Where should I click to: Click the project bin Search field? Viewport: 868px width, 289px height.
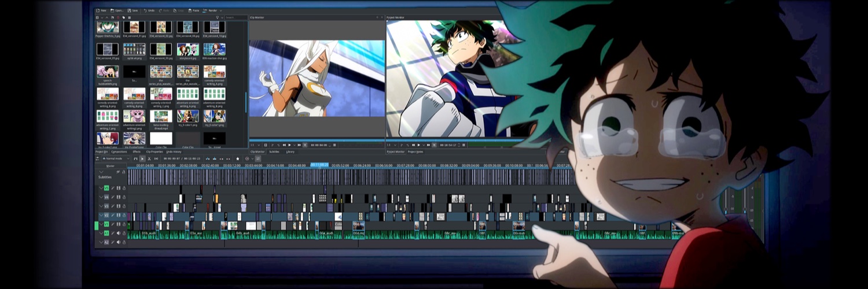click(236, 17)
